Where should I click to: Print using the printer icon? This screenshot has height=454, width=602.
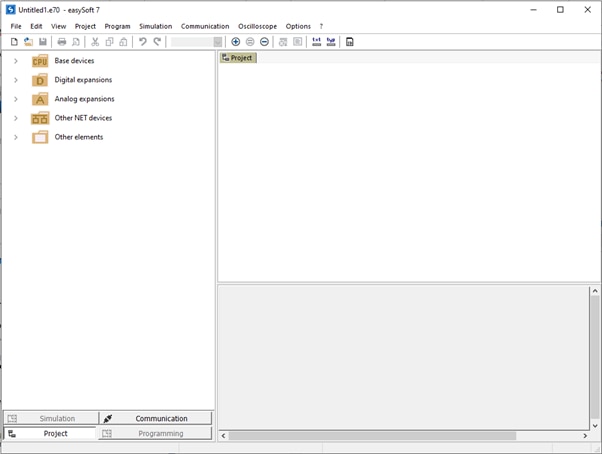coord(61,42)
